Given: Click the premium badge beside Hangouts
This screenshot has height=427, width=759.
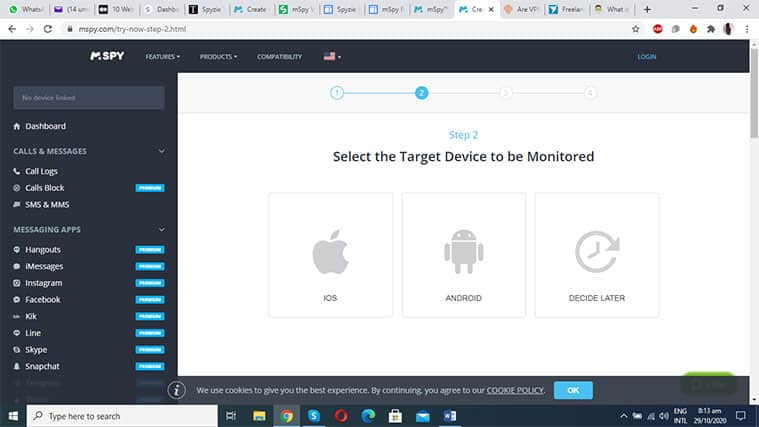Looking at the screenshot, I should click(x=150, y=250).
